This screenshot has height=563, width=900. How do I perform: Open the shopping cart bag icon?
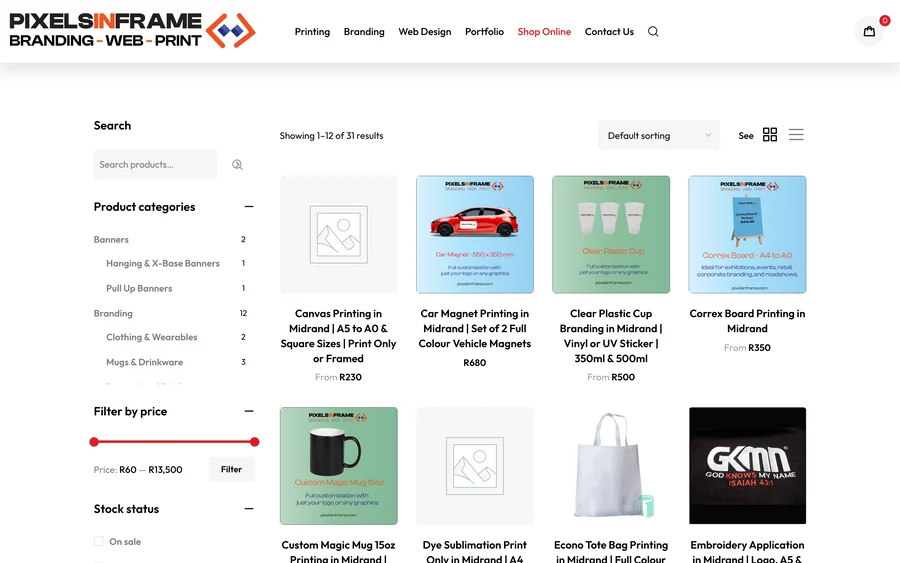coord(869,32)
